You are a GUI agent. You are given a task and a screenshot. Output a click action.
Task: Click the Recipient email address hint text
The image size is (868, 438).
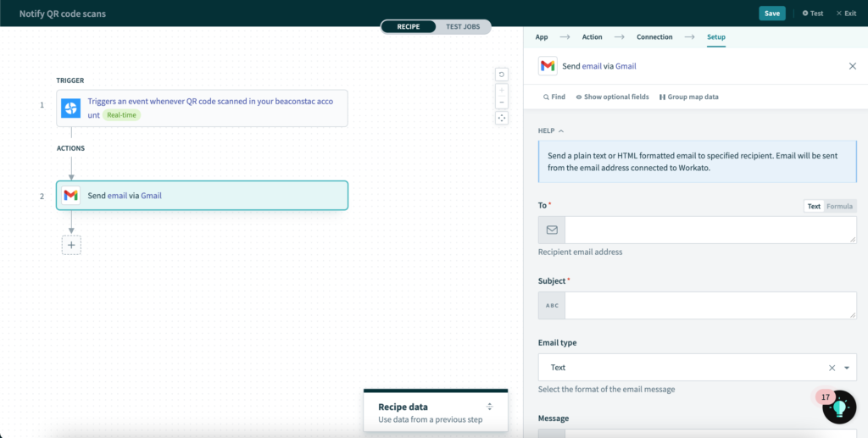(x=580, y=252)
